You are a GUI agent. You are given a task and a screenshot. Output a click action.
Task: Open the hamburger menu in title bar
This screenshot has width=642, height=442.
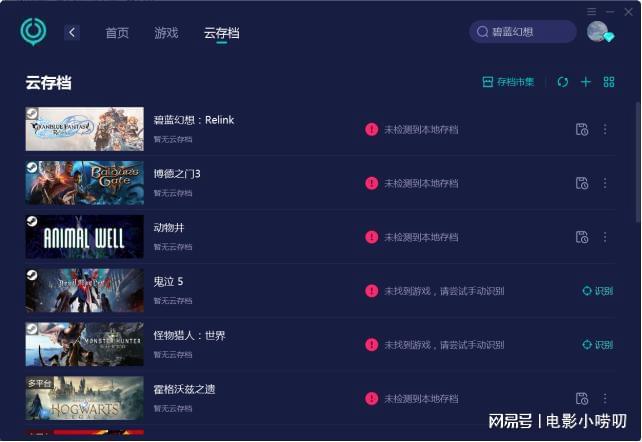coord(592,11)
